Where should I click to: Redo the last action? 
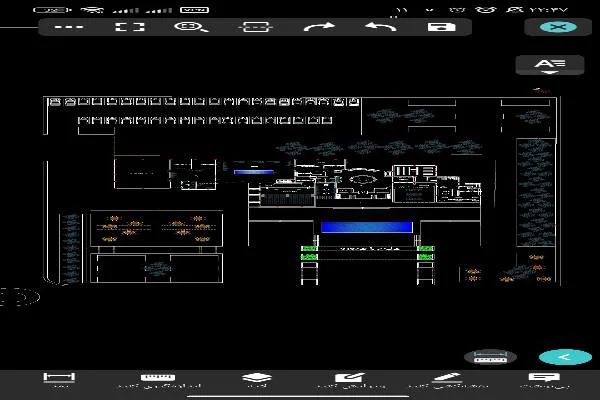click(x=319, y=27)
